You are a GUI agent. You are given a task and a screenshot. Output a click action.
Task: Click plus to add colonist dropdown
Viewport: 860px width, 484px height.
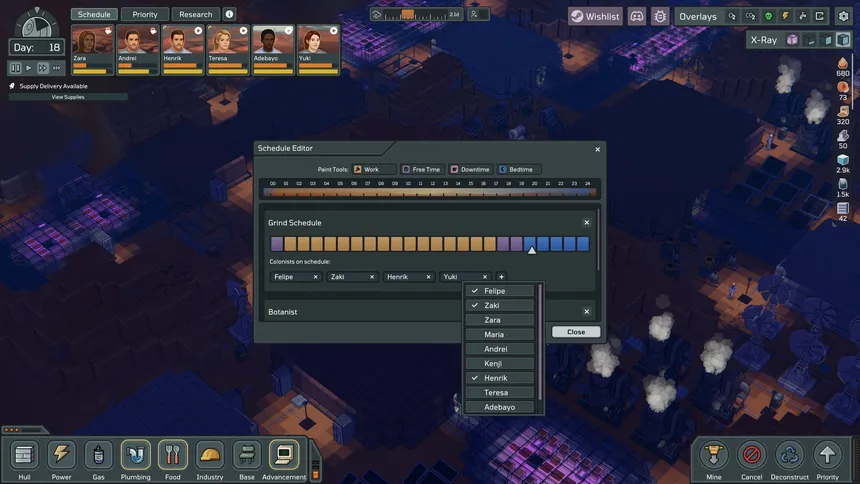pos(501,277)
